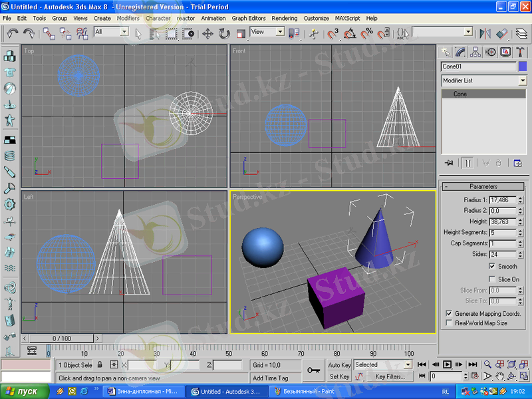Activate the Select and Rotate tool

tap(224, 33)
